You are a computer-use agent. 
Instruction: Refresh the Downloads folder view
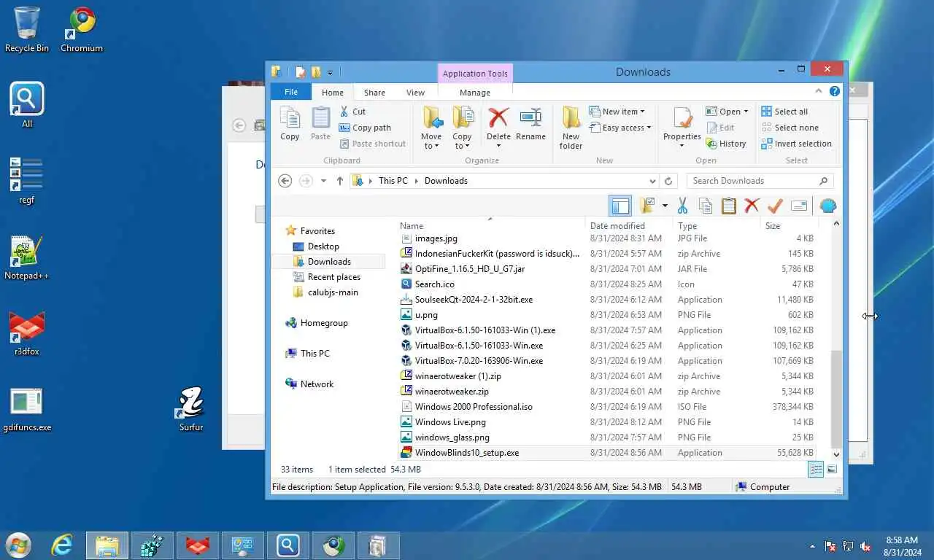[668, 181]
